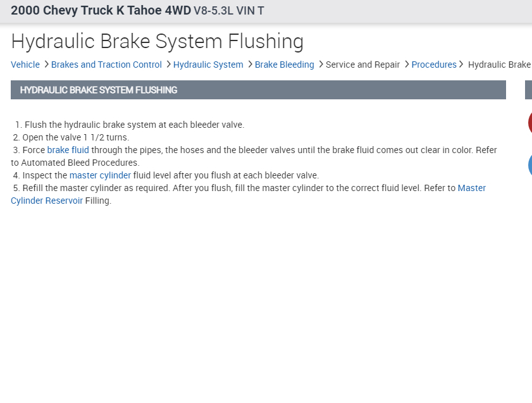Click the chevron before Hydraulic System
532x403 pixels.
click(169, 65)
